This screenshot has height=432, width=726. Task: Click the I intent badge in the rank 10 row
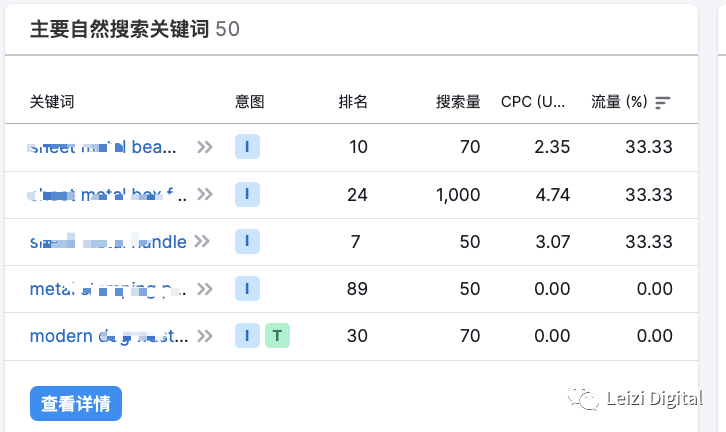247,147
